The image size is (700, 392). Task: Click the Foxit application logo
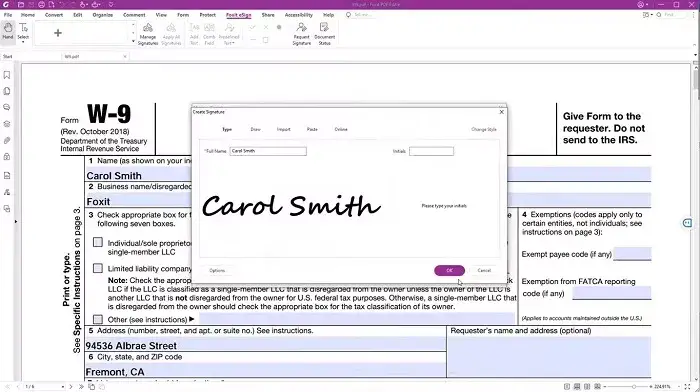coord(6,4)
